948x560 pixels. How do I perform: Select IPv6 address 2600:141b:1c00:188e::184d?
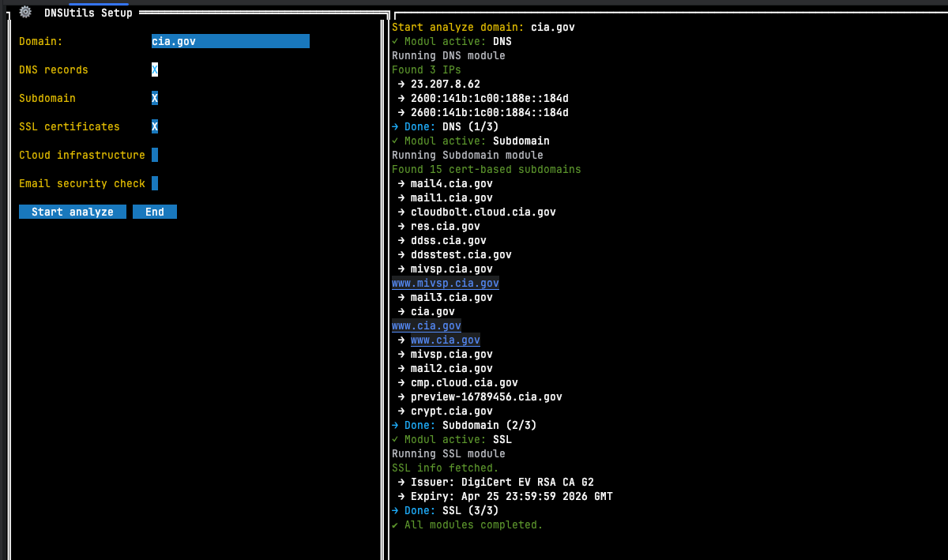490,98
